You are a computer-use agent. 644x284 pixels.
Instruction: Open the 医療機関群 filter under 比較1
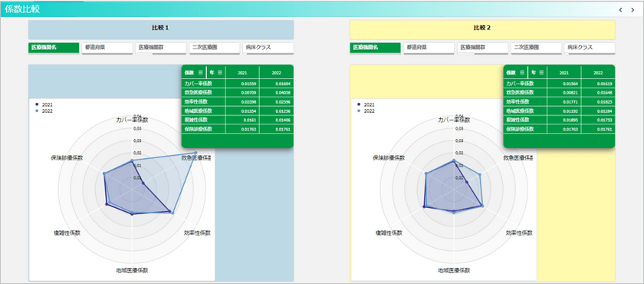[x=160, y=48]
